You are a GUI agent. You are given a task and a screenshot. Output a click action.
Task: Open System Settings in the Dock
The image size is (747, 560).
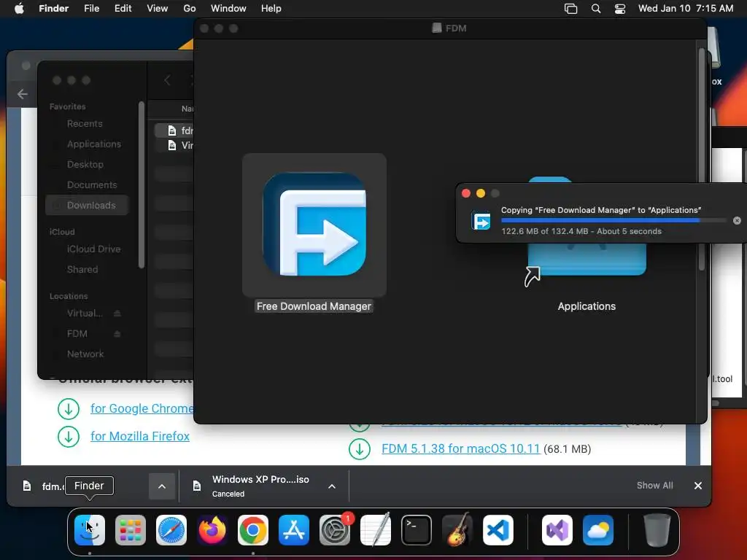(334, 530)
